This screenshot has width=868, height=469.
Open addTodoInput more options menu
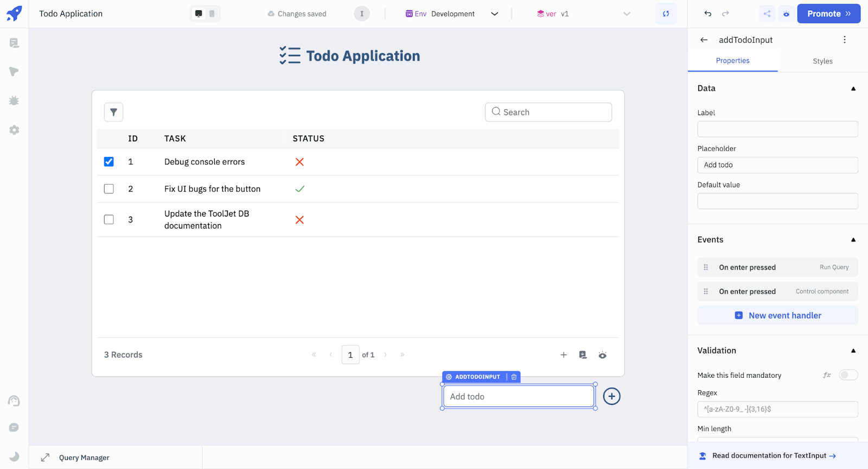[x=844, y=40]
